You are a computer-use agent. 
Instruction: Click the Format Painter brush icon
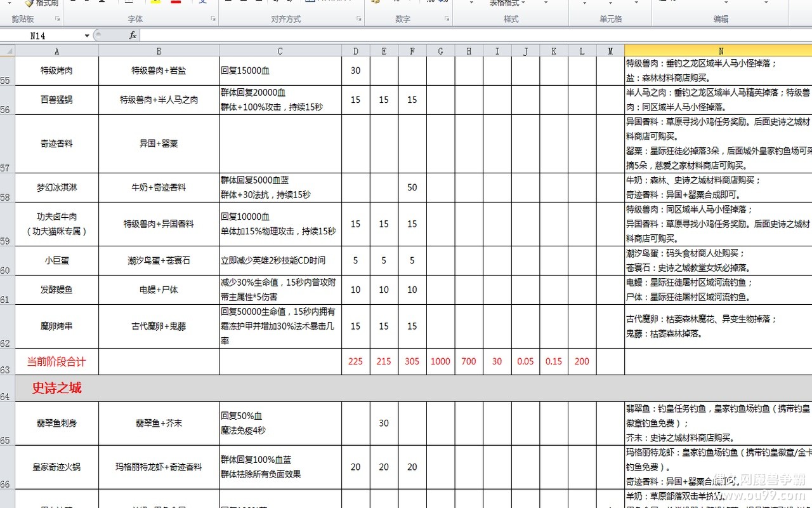(29, 3)
